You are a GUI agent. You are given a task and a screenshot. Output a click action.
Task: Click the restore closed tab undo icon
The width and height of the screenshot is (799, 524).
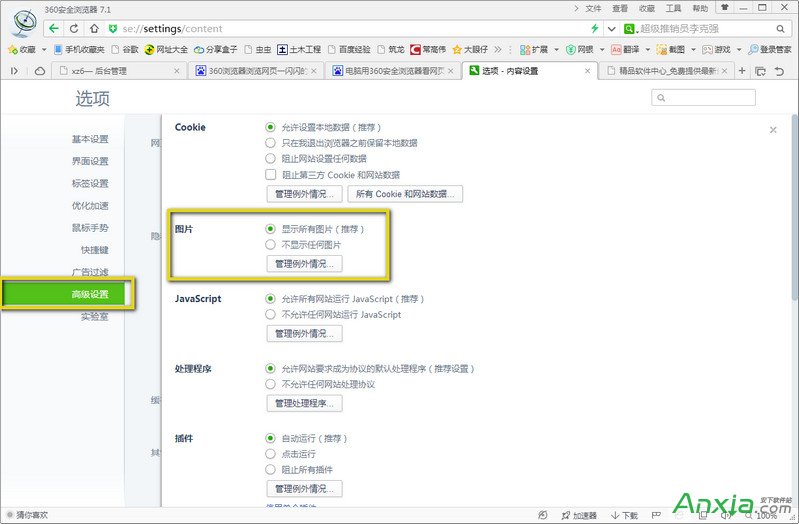click(779, 71)
